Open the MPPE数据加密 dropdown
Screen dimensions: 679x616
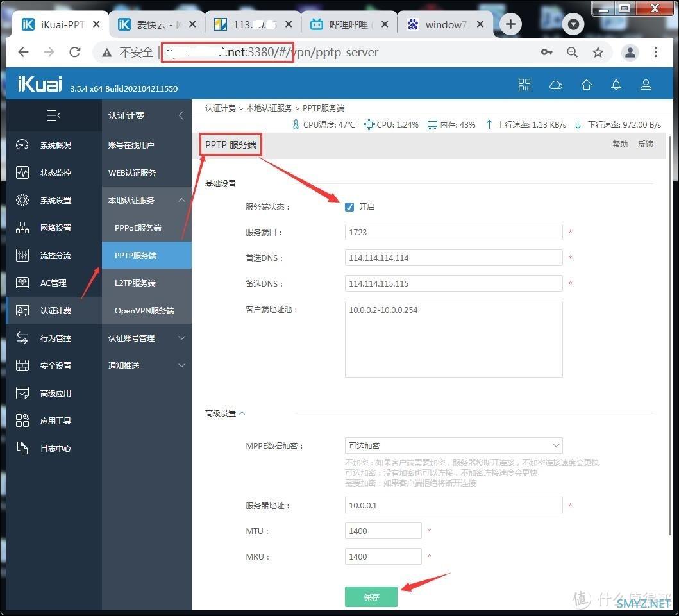(x=453, y=445)
